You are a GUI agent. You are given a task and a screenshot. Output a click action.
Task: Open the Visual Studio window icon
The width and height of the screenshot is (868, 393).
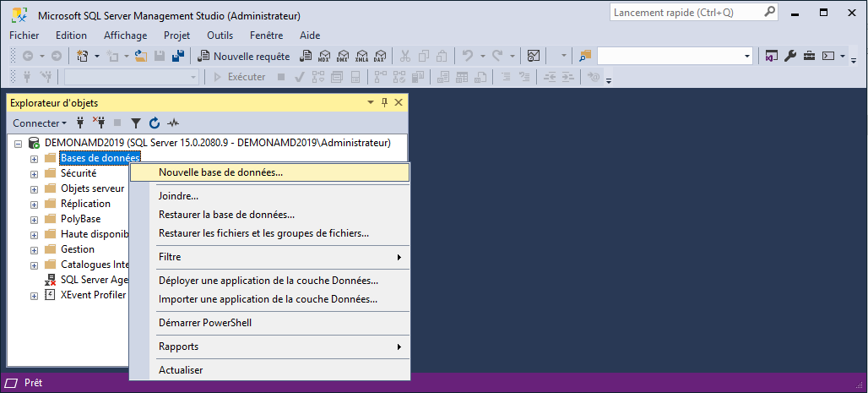772,56
